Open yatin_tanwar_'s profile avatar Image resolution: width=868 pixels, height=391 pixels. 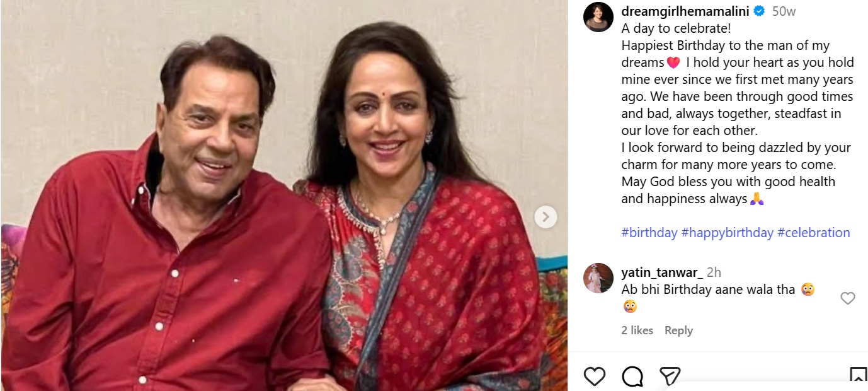[x=598, y=278]
